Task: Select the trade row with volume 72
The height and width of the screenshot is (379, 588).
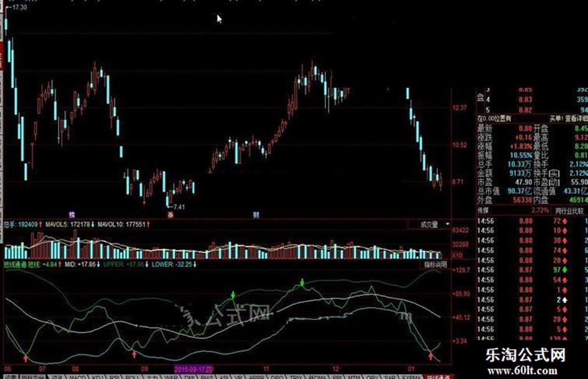Action: point(533,221)
